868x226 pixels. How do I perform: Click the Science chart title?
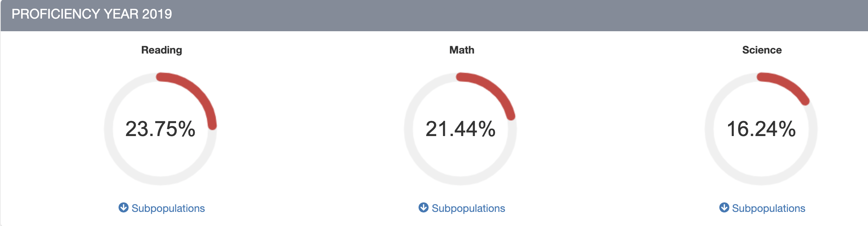[762, 50]
